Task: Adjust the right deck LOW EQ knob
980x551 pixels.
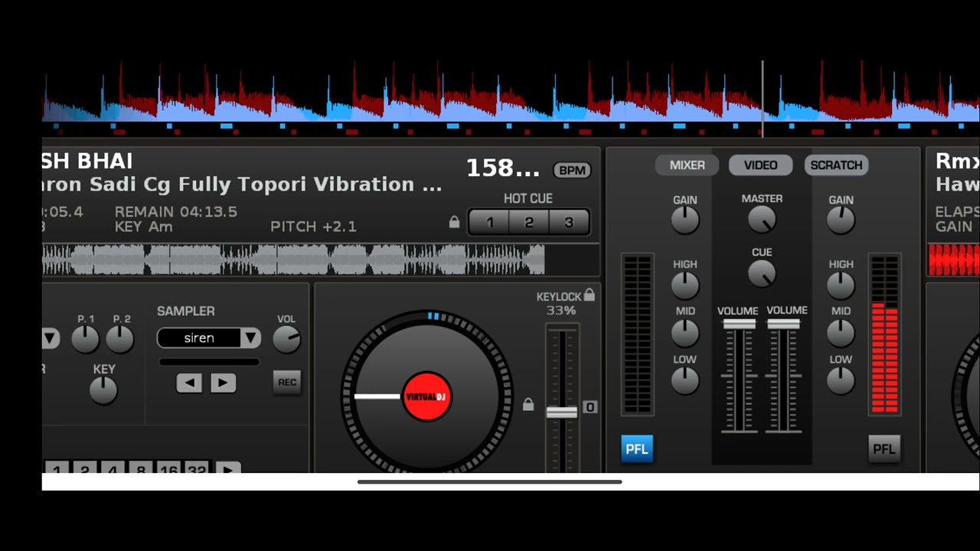Action: point(841,380)
